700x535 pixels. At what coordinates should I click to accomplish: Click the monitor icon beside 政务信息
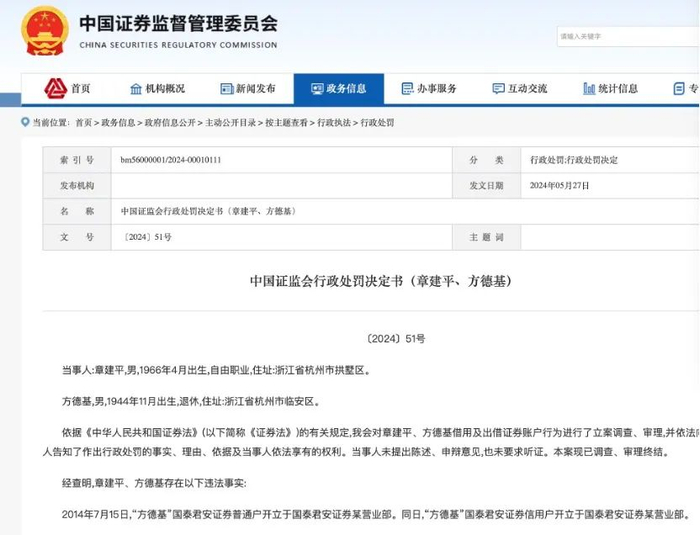pyautogui.click(x=317, y=89)
